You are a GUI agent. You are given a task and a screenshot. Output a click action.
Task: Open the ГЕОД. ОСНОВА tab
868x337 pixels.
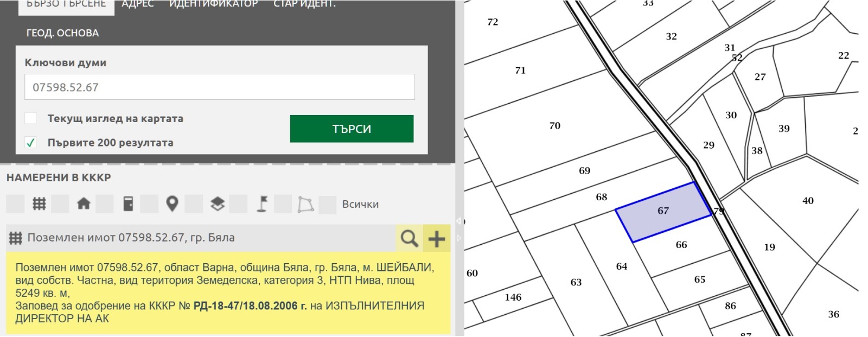[63, 33]
